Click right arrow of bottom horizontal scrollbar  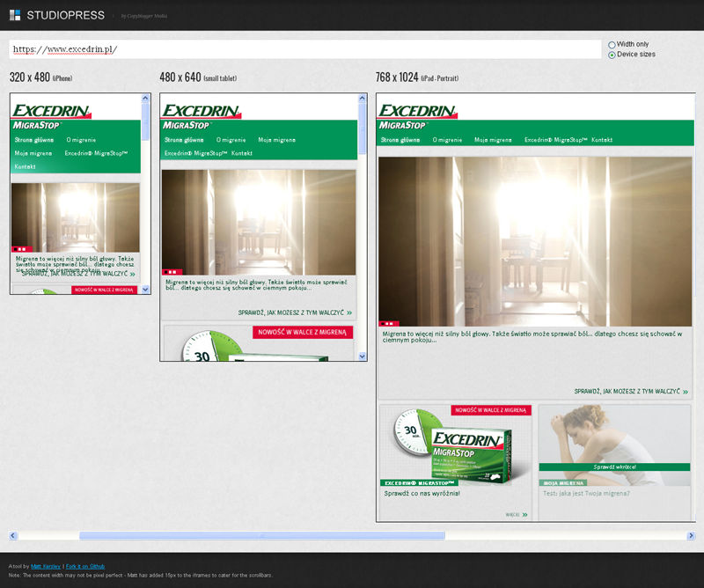coord(691,535)
